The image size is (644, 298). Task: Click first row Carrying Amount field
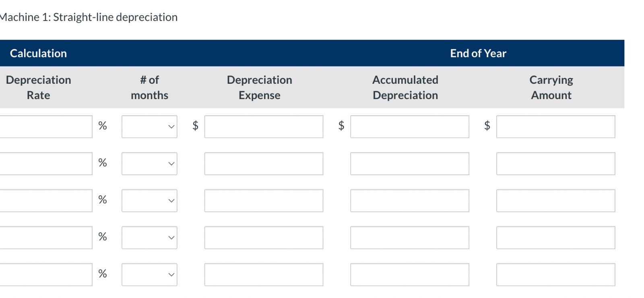coord(555,126)
